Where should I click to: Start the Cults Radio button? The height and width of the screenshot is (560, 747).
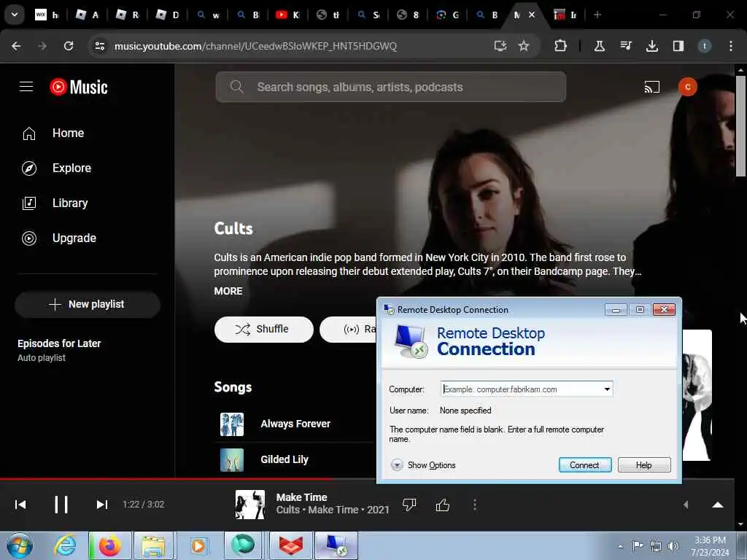pos(348,329)
